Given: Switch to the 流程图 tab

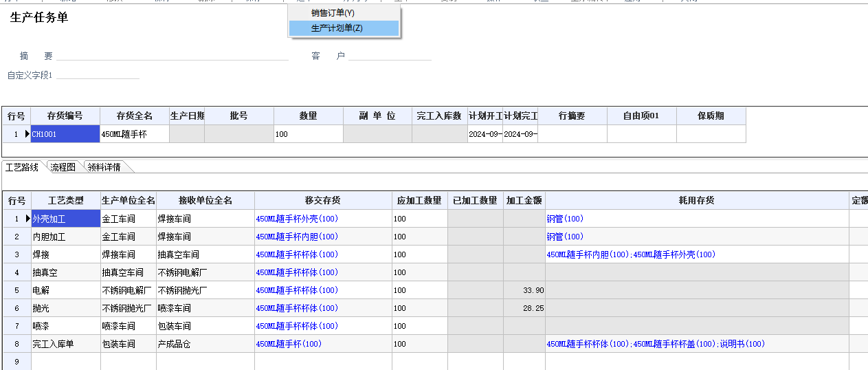Looking at the screenshot, I should [x=63, y=167].
